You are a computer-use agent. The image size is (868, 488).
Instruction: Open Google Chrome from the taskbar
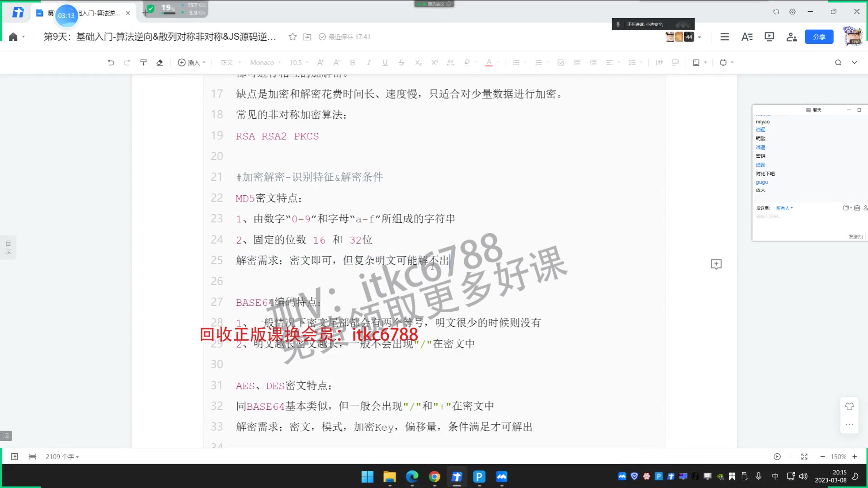click(x=434, y=477)
